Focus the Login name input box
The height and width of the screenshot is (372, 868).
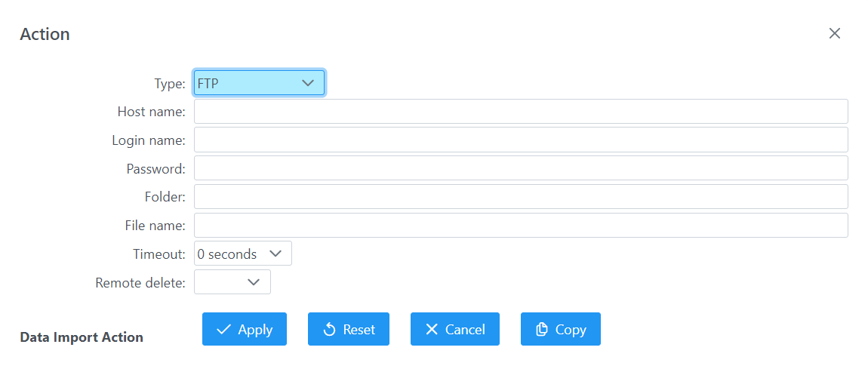(x=521, y=140)
